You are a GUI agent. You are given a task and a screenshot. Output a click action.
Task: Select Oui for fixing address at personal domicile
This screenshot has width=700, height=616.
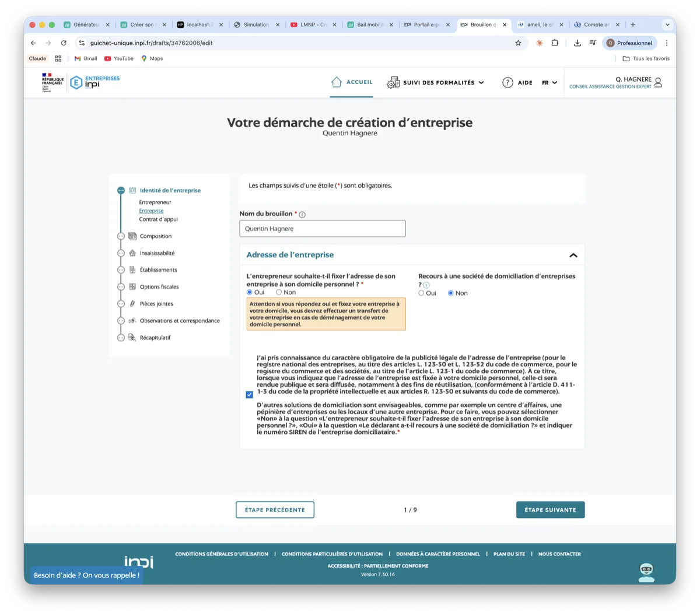pyautogui.click(x=251, y=292)
